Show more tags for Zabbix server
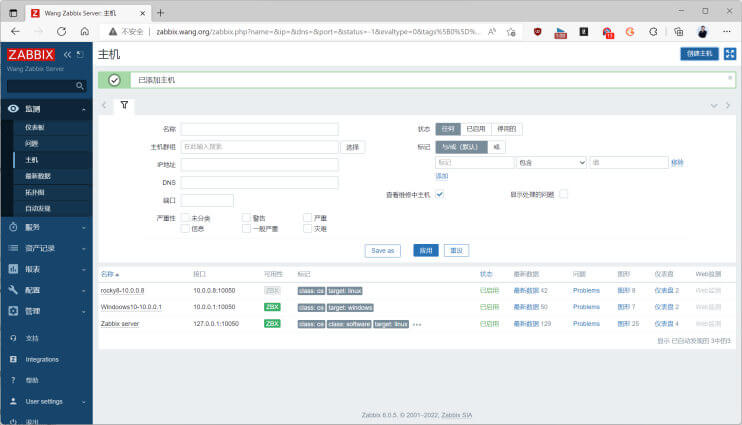 [417, 325]
